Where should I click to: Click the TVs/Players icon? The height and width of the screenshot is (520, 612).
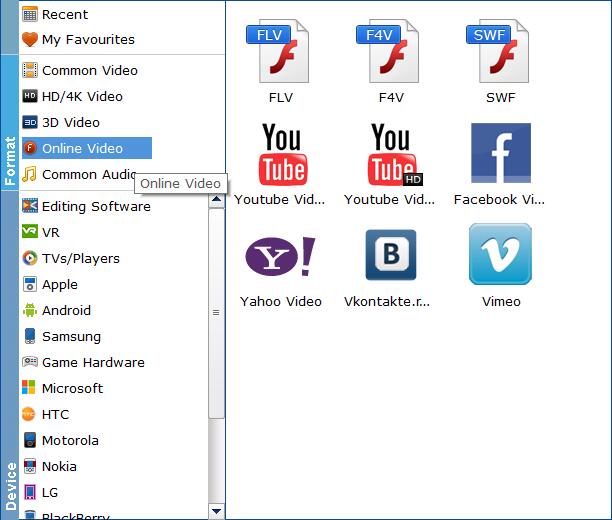tap(30, 258)
